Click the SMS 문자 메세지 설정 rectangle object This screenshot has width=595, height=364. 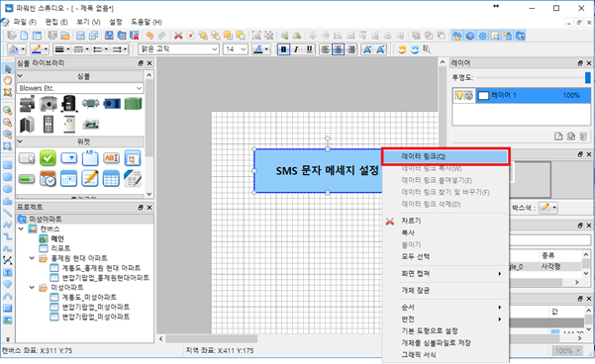(x=318, y=170)
